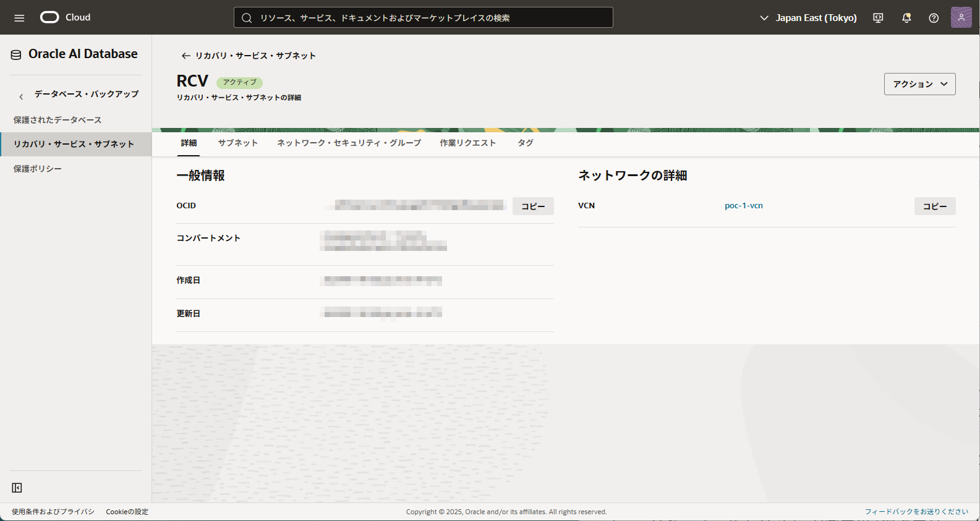
Task: Click the 更新日 field label
Action: 188,313
